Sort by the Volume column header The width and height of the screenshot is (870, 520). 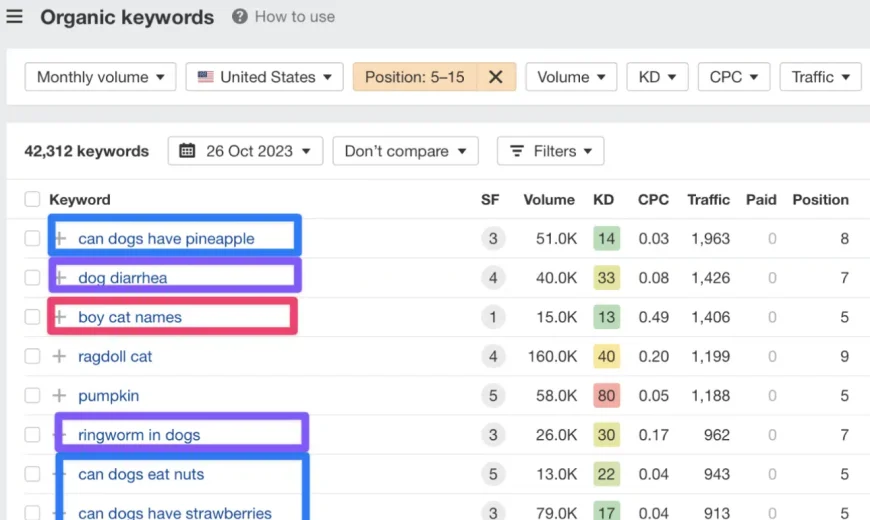click(549, 200)
